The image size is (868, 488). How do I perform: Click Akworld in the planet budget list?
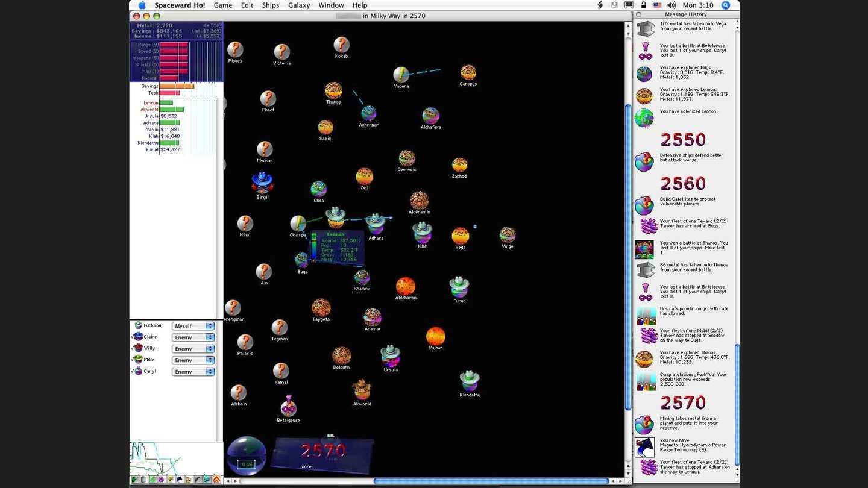pyautogui.click(x=149, y=110)
